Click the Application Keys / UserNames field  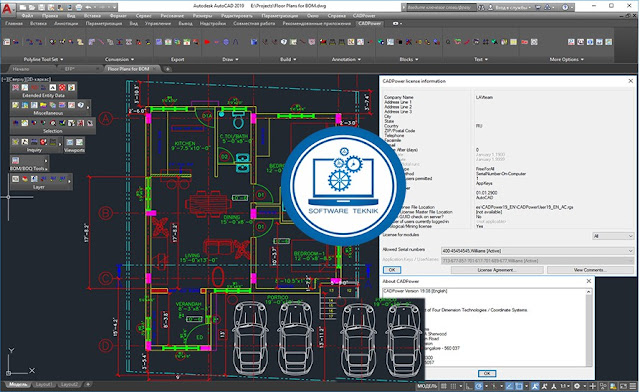click(x=537, y=261)
